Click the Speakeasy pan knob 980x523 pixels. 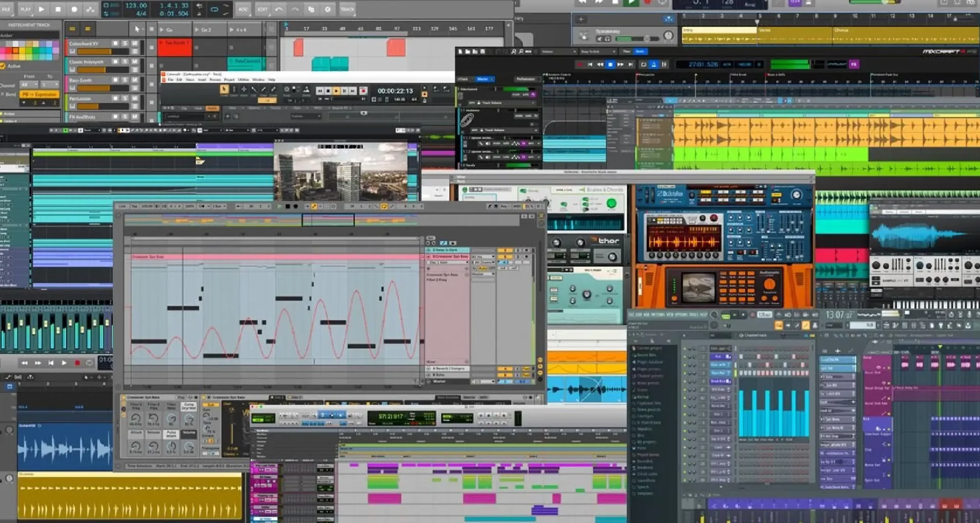(669, 35)
